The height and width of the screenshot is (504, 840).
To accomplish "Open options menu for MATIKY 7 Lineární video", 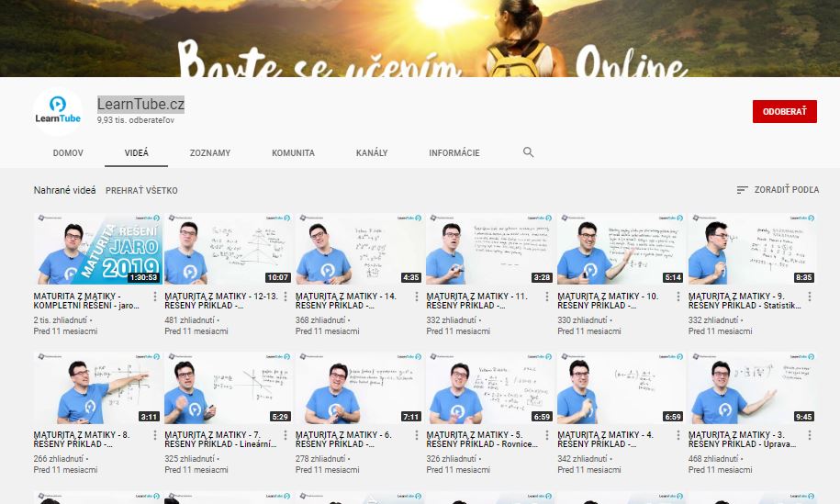I will click(x=286, y=435).
